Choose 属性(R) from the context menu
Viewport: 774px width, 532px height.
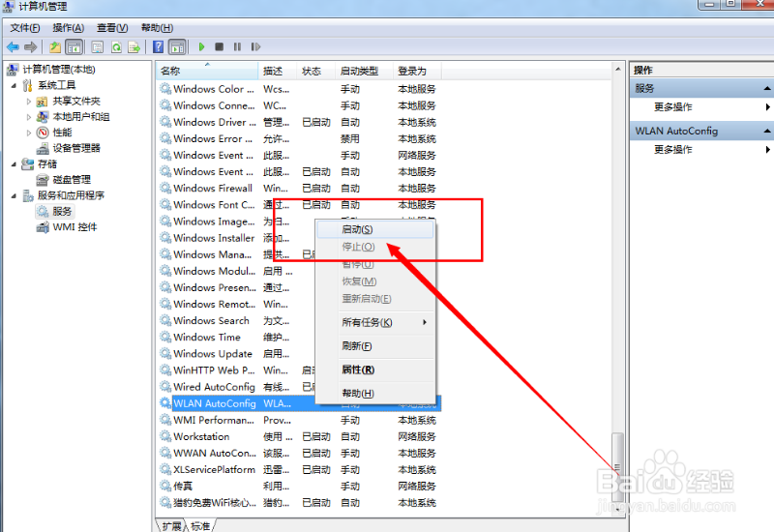[357, 369]
